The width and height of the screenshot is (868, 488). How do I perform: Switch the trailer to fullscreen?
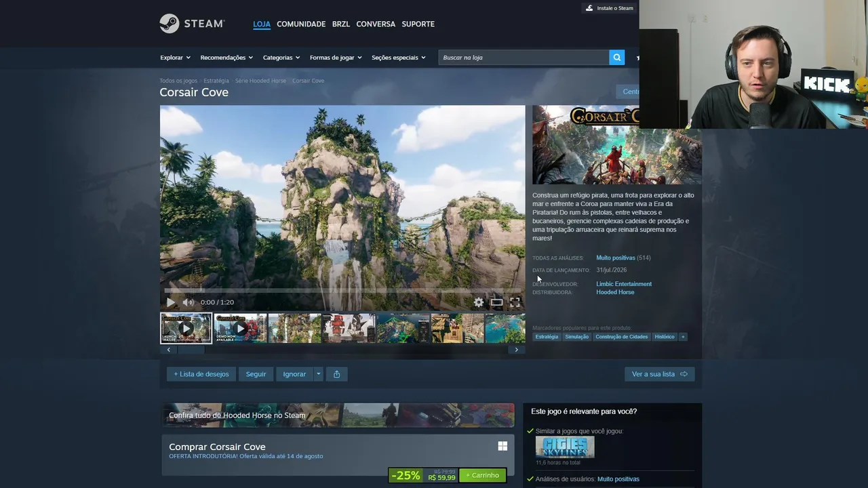pos(515,302)
